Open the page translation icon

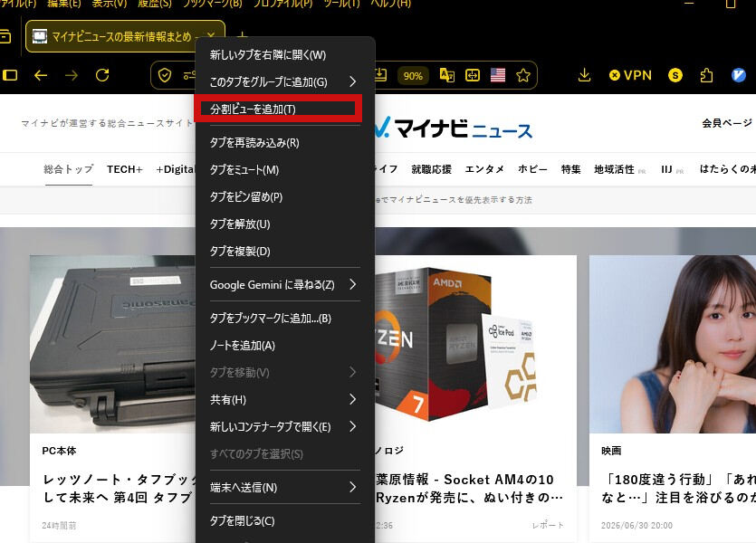tap(447, 75)
